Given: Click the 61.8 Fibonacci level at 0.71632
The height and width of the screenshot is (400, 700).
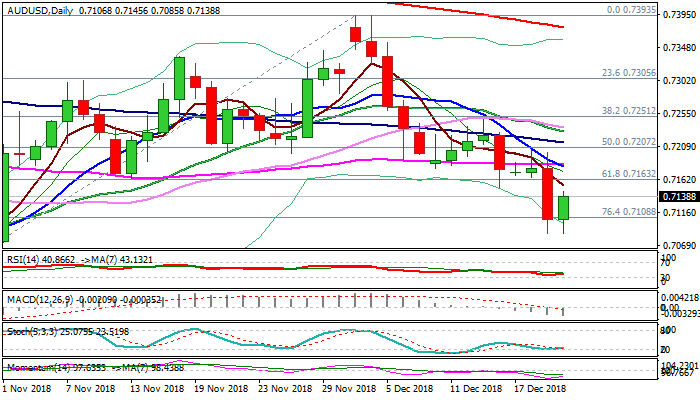Looking at the screenshot, I should click(627, 174).
